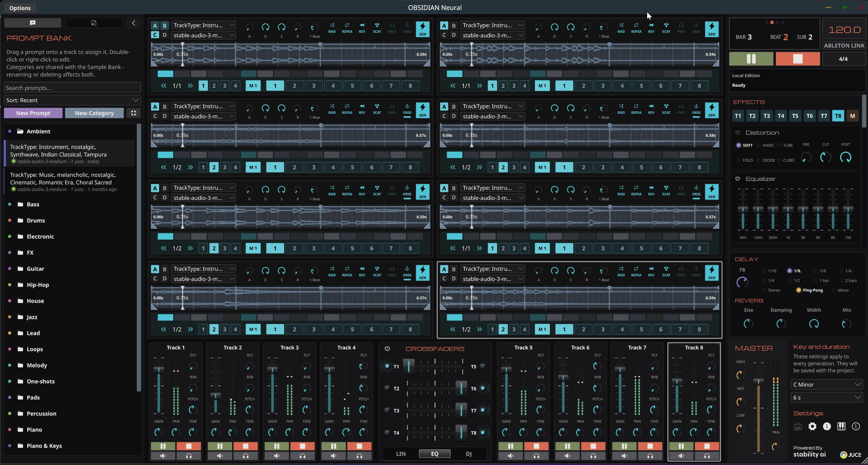
Task: Mute Track 1 with its speaker icon
Action: [163, 456]
